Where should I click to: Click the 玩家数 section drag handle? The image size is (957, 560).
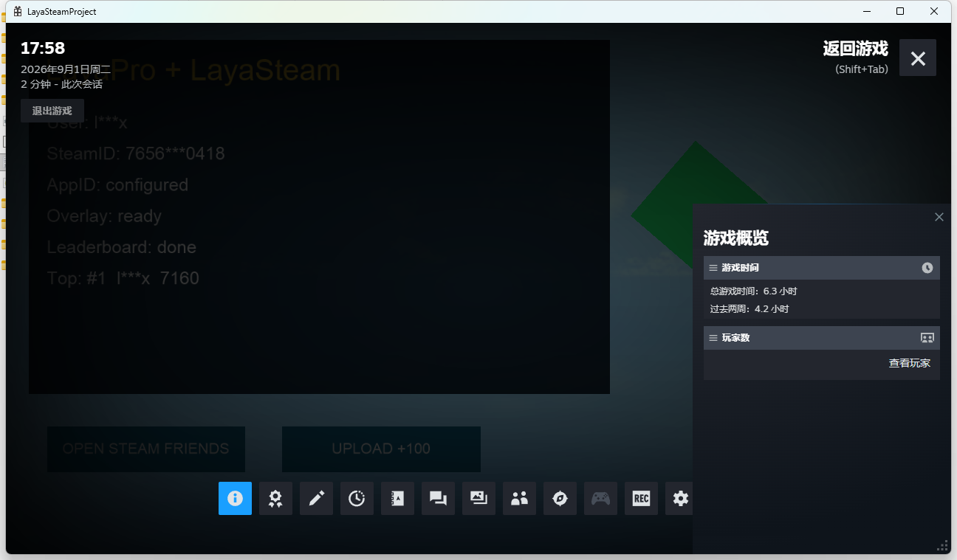point(713,338)
